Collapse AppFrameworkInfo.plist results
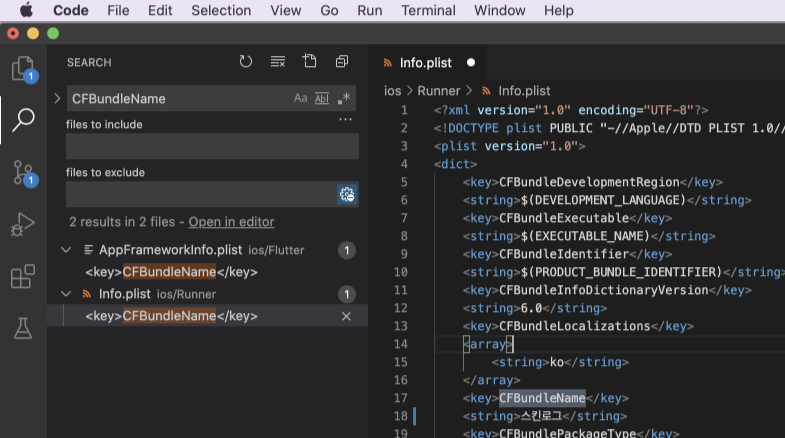This screenshot has height=438, width=785. 66,249
